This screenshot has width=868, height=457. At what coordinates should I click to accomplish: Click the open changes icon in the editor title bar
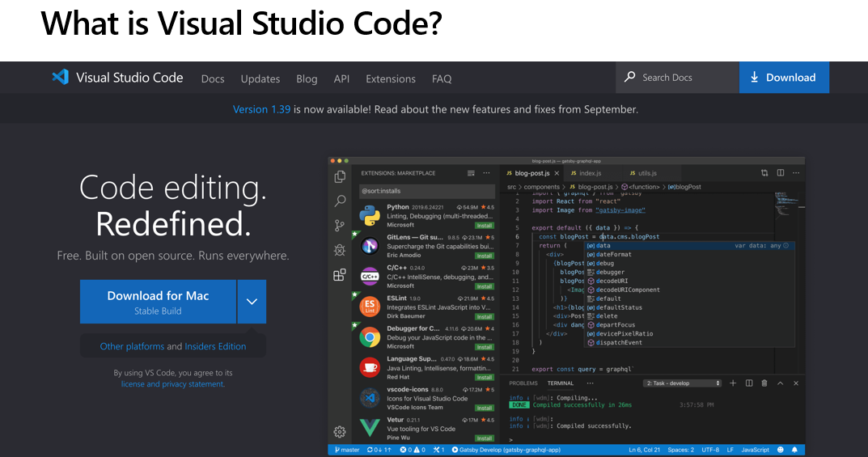point(764,172)
